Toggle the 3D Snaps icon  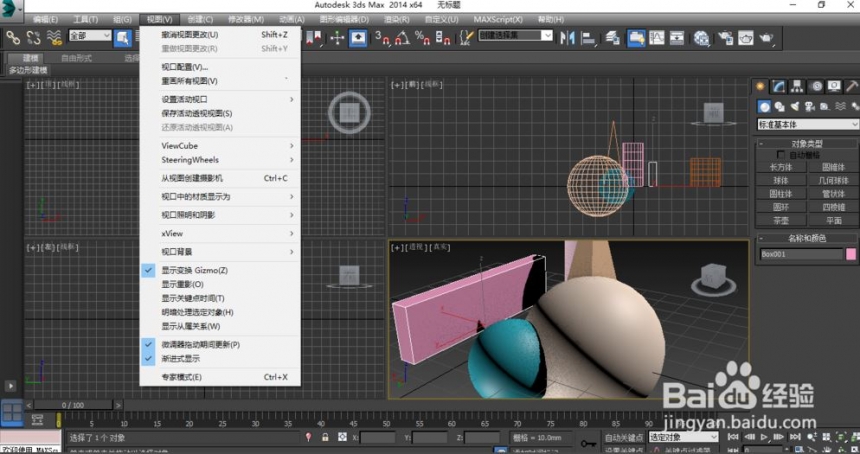tap(382, 38)
